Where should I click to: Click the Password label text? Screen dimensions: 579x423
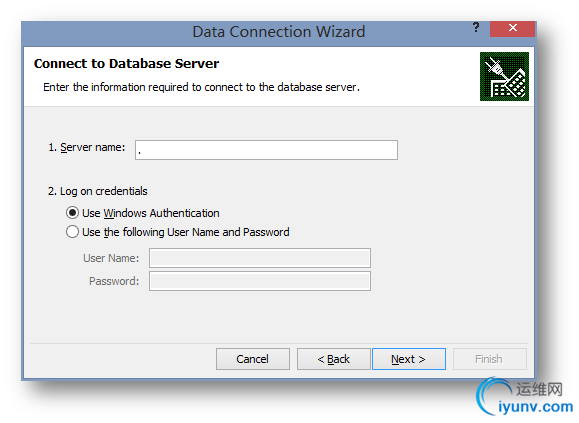click(x=114, y=281)
